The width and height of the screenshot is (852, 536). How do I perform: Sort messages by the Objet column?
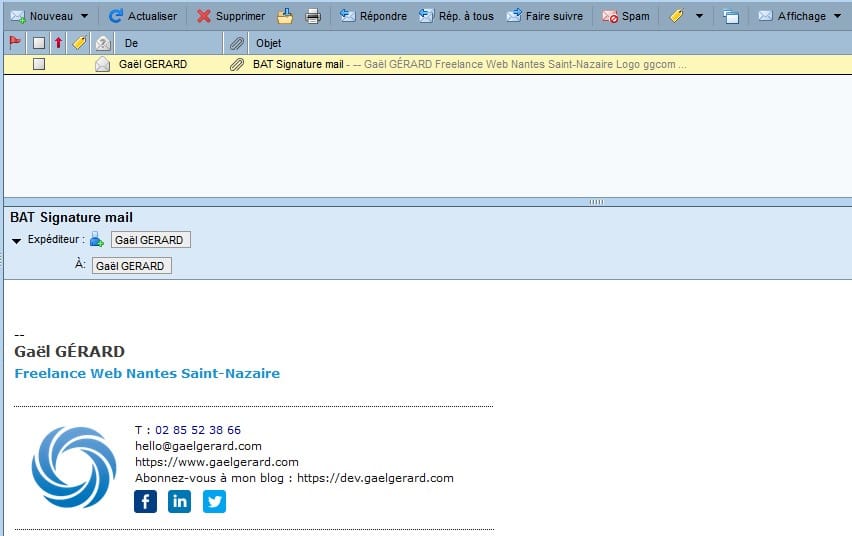point(269,43)
